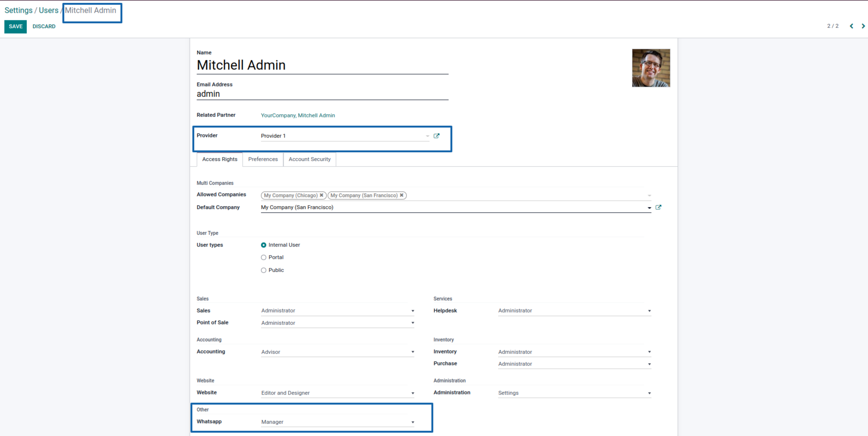Open the Accounting Advisor dropdown
The height and width of the screenshot is (436, 868).
(x=337, y=352)
